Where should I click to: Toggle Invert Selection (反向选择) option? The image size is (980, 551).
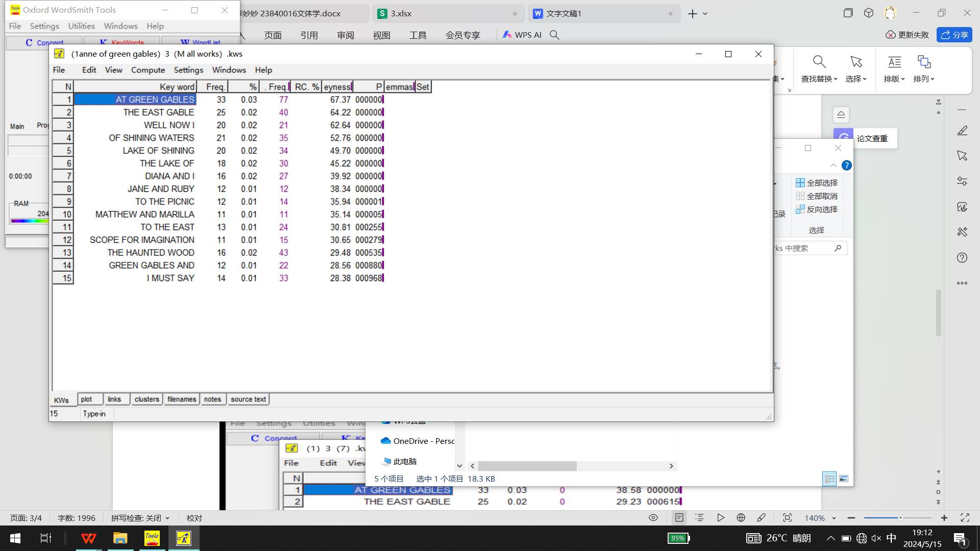point(817,209)
